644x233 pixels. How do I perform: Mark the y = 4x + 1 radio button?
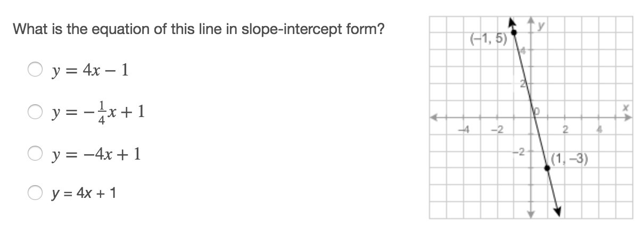coord(36,192)
